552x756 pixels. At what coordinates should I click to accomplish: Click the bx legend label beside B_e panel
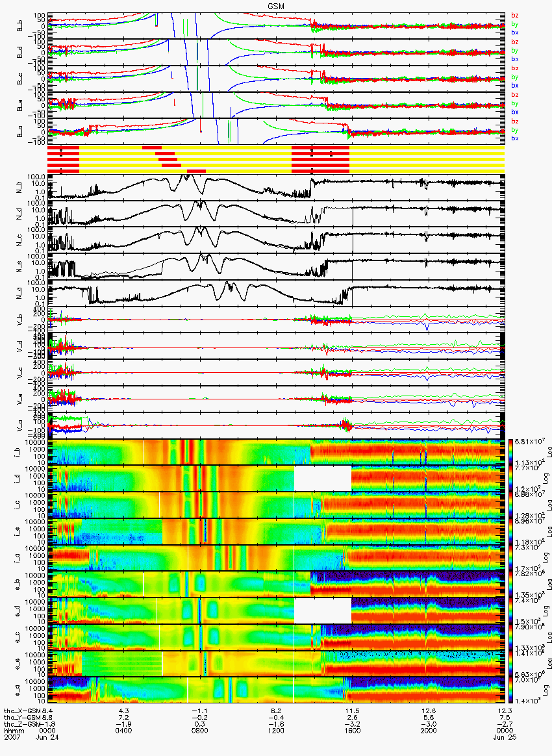[515, 112]
